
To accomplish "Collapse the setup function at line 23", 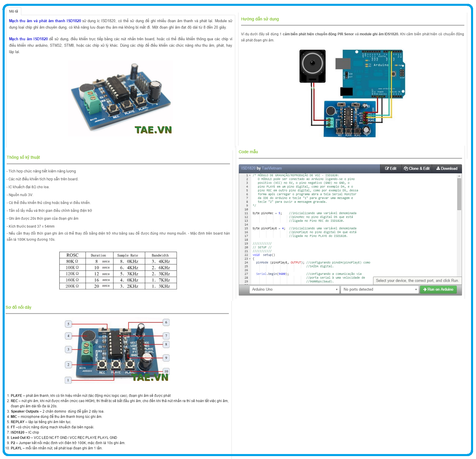I will pos(250,259).
